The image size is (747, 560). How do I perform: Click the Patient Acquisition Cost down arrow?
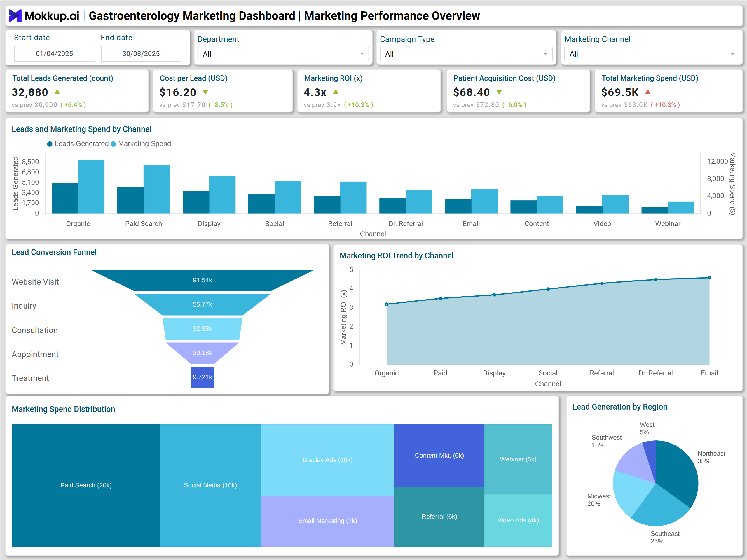(499, 92)
